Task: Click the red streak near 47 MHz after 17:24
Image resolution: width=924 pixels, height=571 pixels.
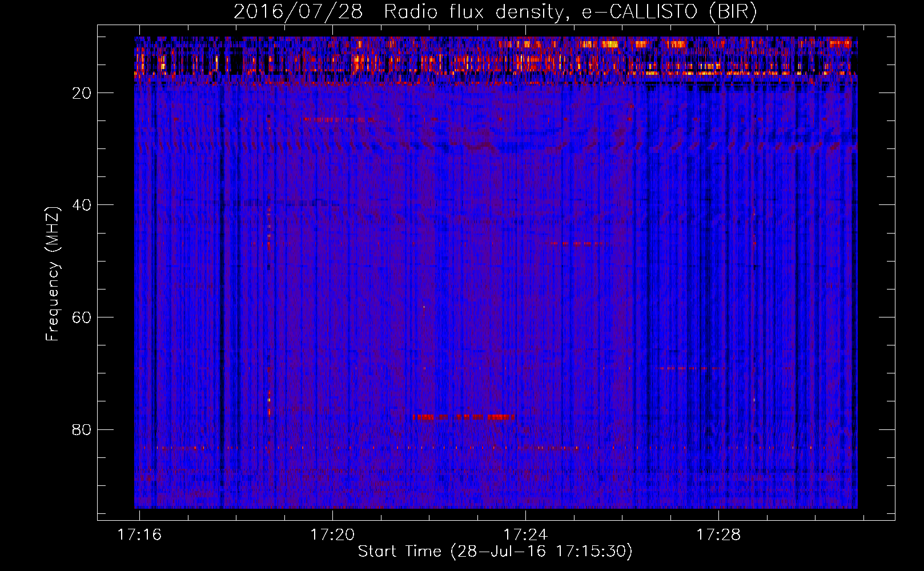Action: coord(572,243)
